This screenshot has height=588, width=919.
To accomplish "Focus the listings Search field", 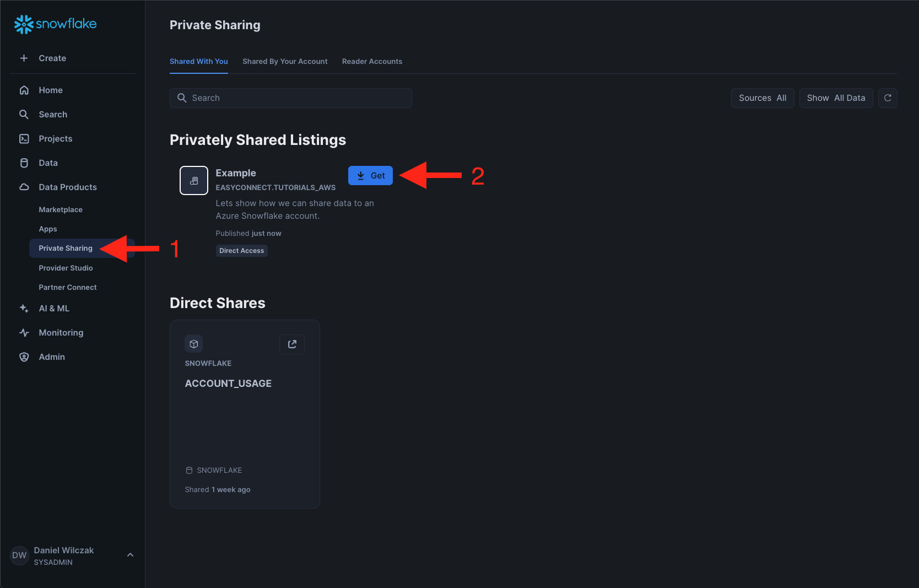I will 298,98.
